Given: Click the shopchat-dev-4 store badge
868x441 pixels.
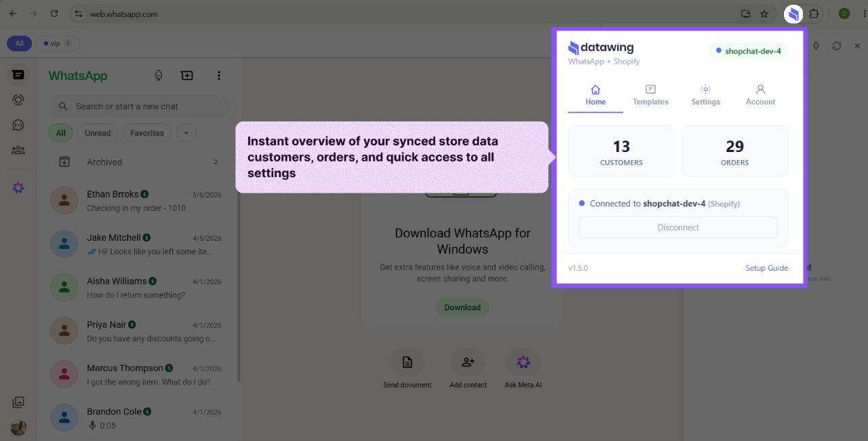Looking at the screenshot, I should click(749, 51).
